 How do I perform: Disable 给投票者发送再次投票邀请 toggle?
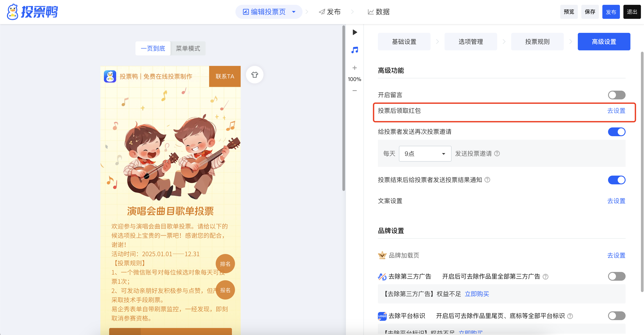617,132
